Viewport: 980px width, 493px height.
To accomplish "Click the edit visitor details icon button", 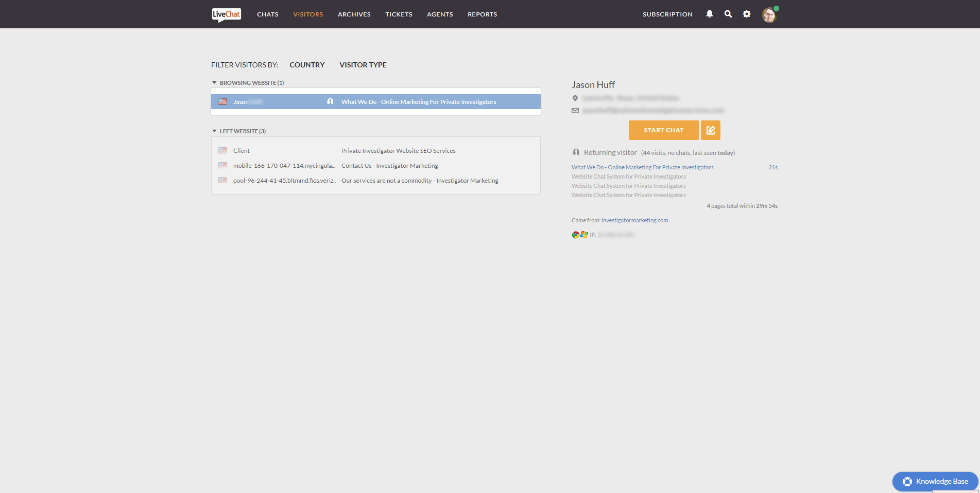I will point(710,130).
